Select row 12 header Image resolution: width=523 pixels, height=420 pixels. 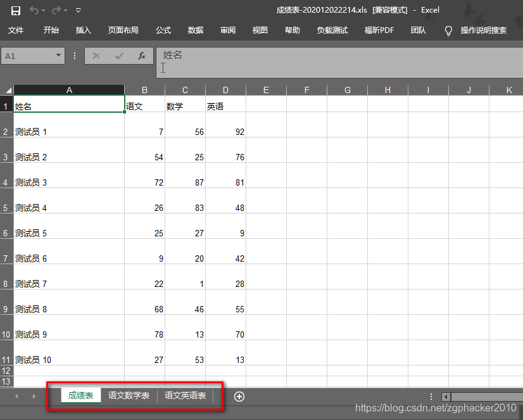[x=6, y=371]
